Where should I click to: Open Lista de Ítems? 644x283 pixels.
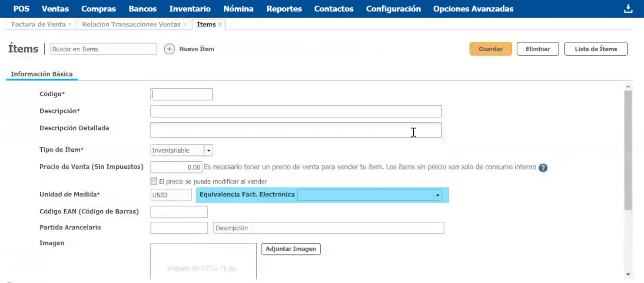(x=595, y=49)
